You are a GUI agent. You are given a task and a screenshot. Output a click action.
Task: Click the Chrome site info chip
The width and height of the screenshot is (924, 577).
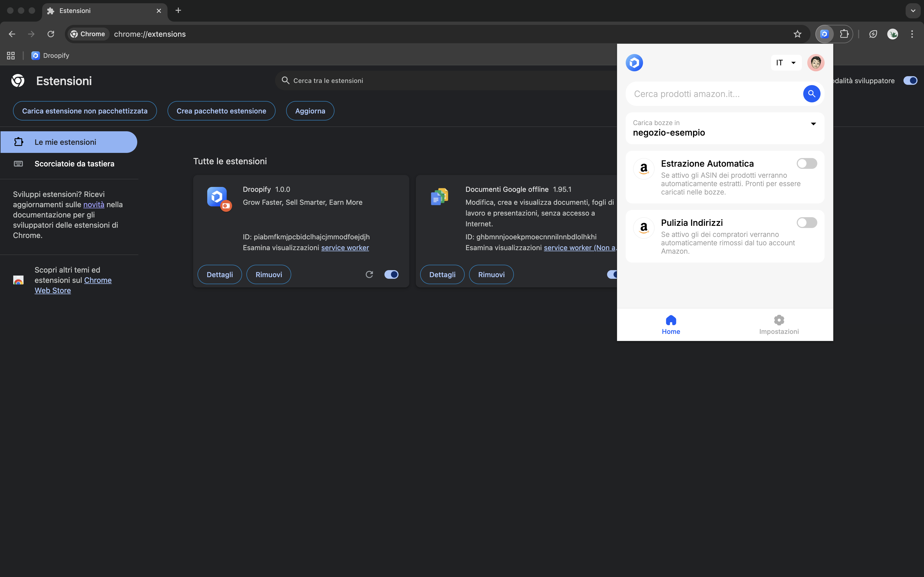(x=88, y=34)
